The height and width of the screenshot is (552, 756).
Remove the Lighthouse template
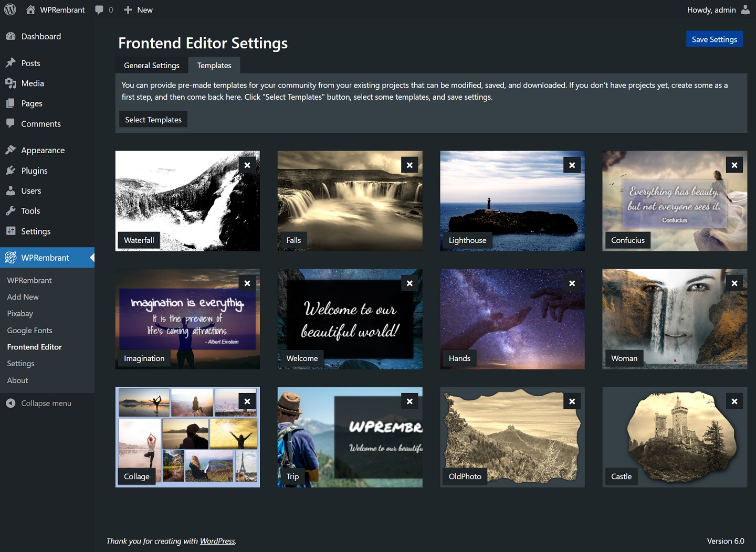572,165
